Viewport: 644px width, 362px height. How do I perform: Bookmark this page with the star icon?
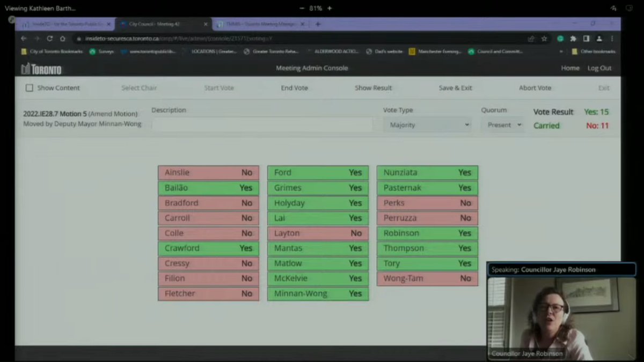coord(544,39)
